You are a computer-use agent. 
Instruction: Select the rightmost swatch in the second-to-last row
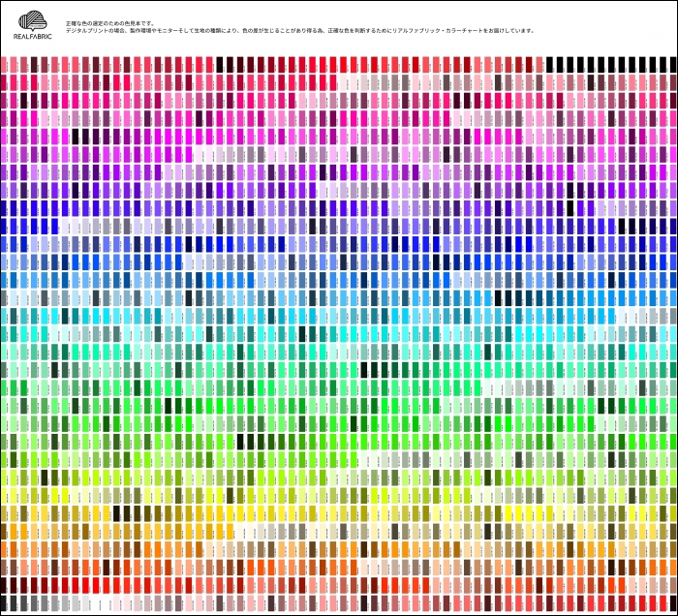point(670,585)
